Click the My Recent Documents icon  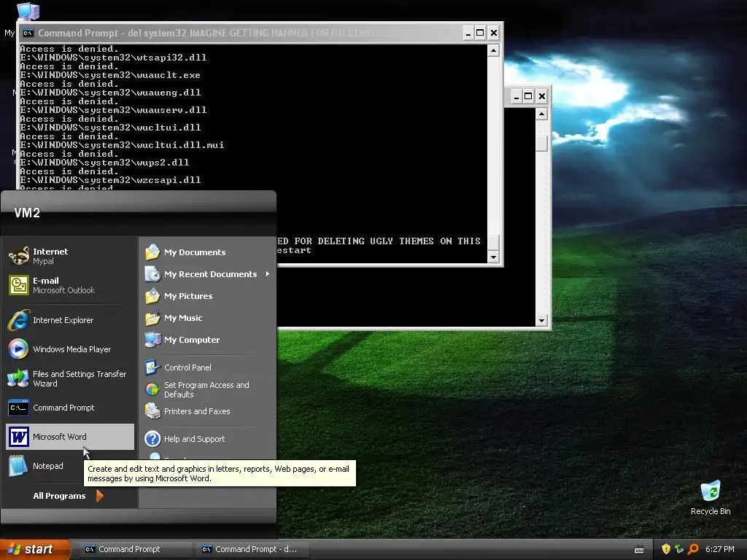(x=152, y=274)
